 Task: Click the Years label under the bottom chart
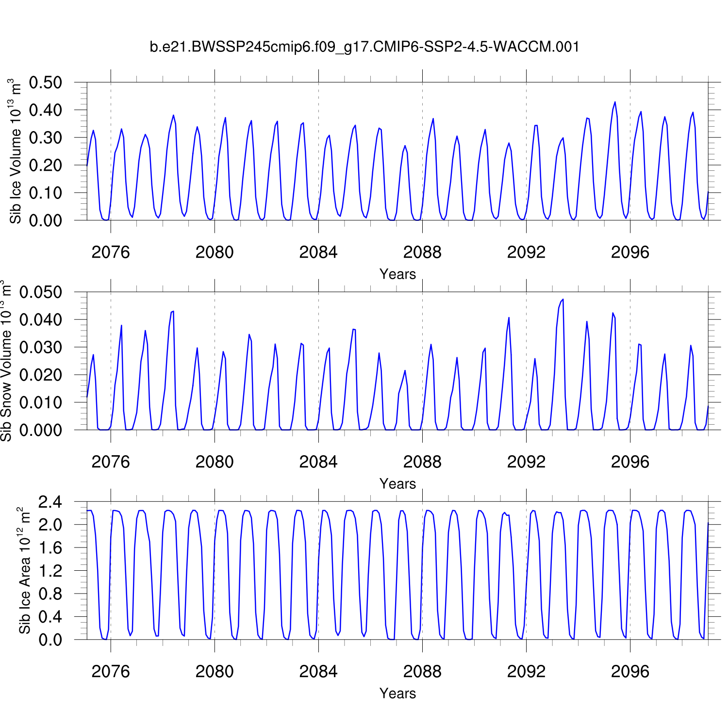397,694
